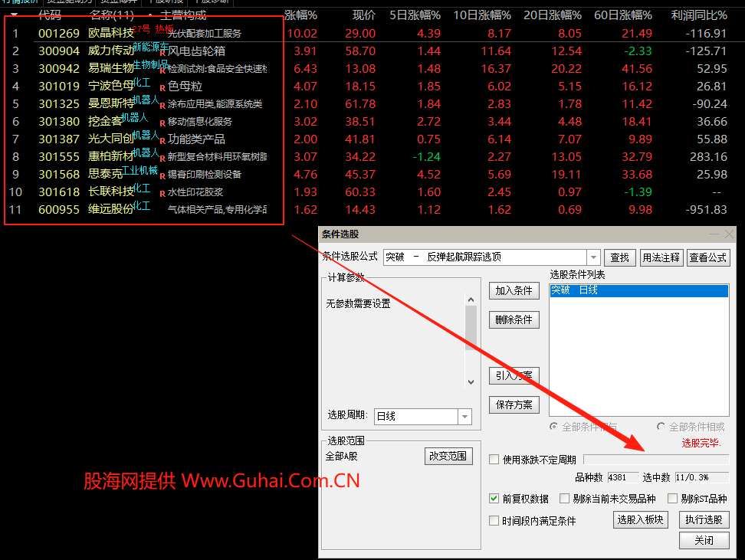
Task: Open the 条件选股公式 formula dropdown
Action: coord(593,257)
